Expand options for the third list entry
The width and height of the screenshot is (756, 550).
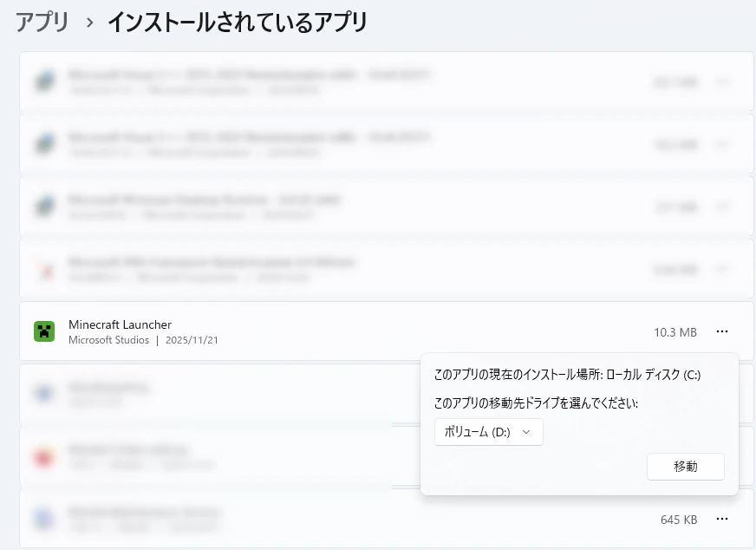(x=722, y=206)
